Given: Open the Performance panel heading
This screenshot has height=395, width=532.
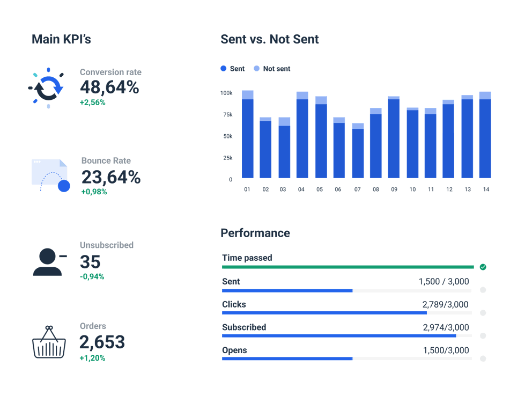Looking at the screenshot, I should pos(255,233).
